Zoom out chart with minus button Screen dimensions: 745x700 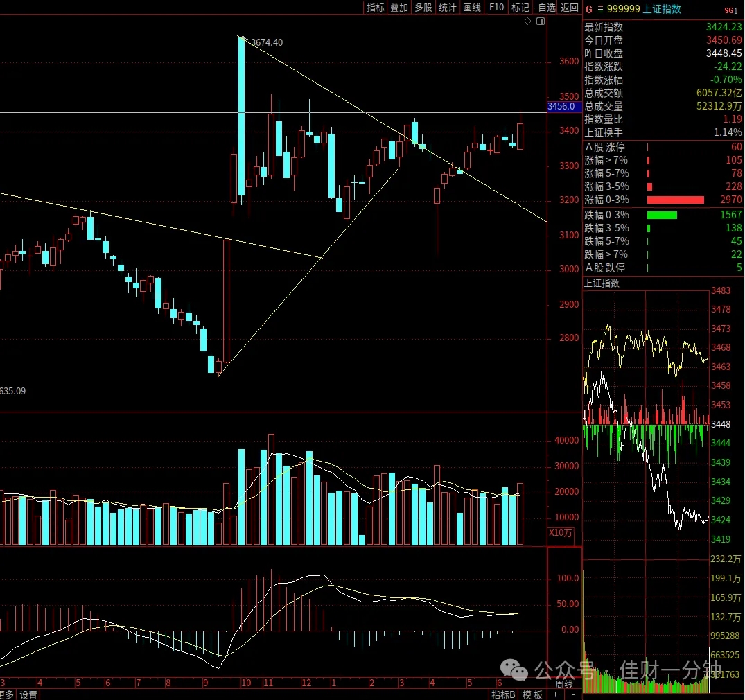574,694
